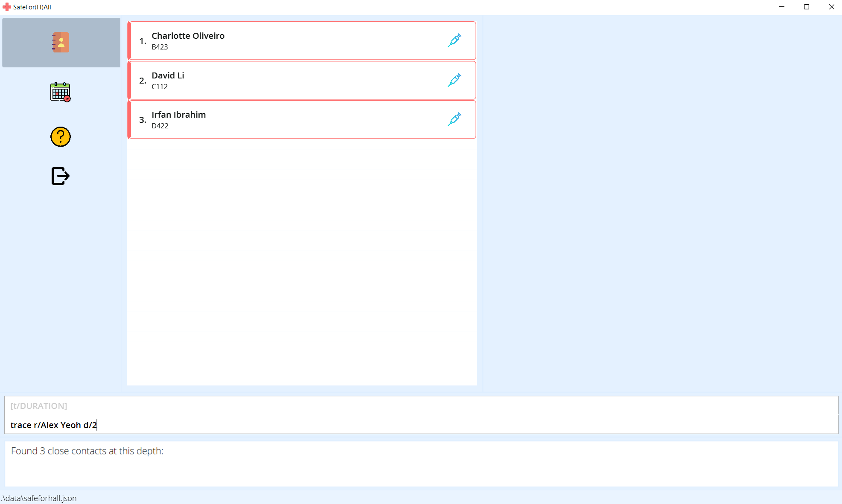842x504 pixels.
Task: Click the 'Found 3 close contacts' result message
Action: pos(87,451)
